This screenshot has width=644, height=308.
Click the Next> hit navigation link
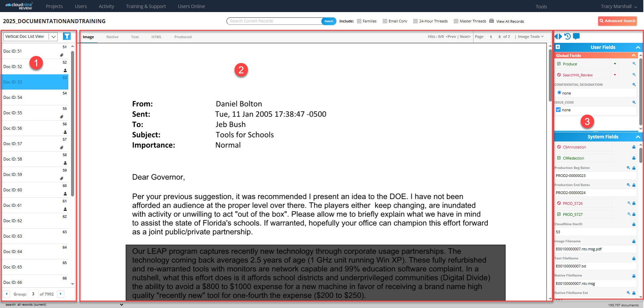click(465, 37)
